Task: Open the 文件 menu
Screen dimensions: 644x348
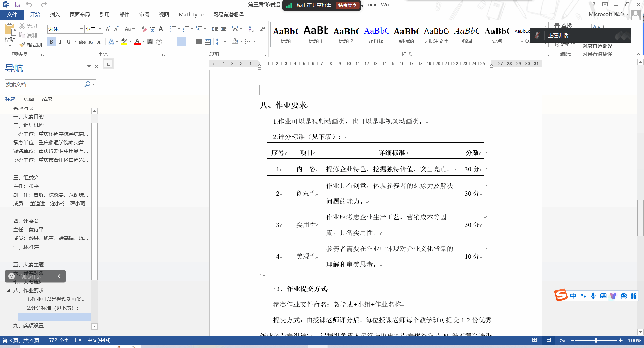Action: click(x=12, y=15)
